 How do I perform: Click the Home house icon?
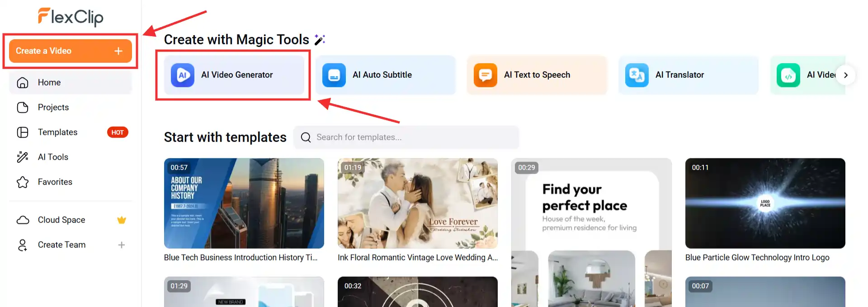(23, 82)
